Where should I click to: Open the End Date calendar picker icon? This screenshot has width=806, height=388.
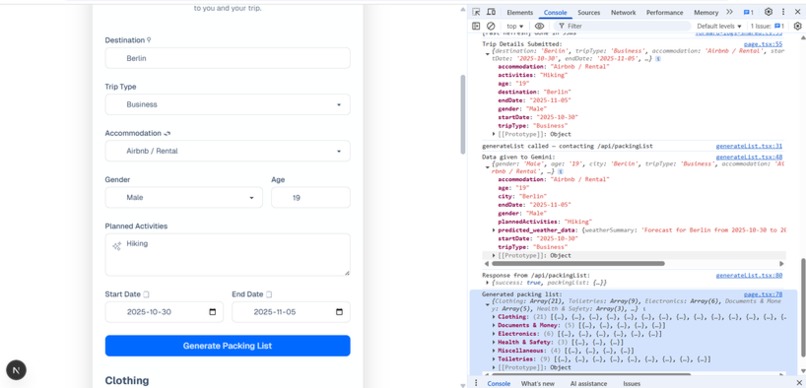tap(339, 312)
